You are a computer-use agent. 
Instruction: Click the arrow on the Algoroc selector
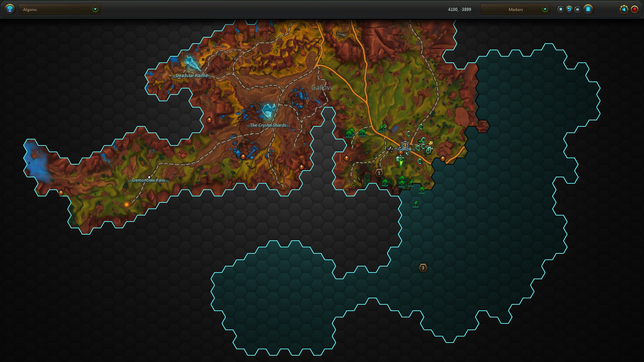[x=95, y=9]
